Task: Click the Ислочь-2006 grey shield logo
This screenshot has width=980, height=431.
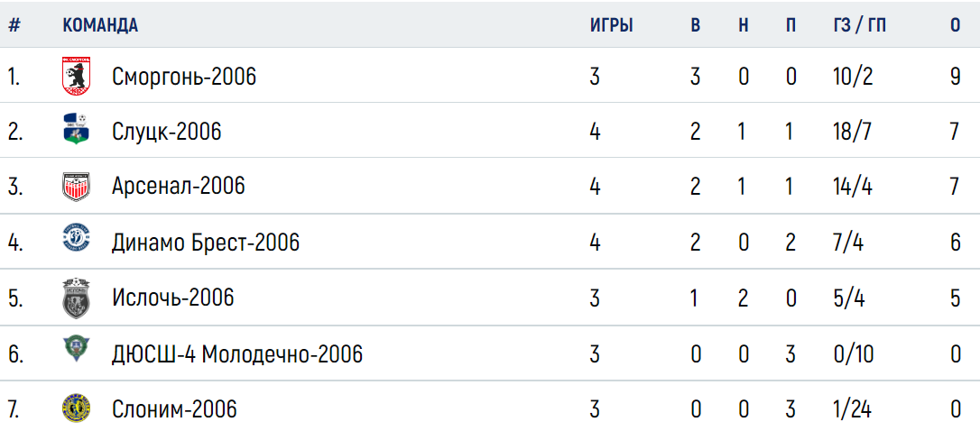Action: tap(76, 298)
